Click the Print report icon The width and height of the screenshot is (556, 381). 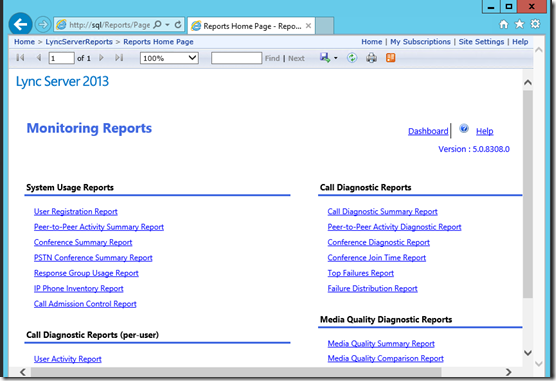coord(371,57)
